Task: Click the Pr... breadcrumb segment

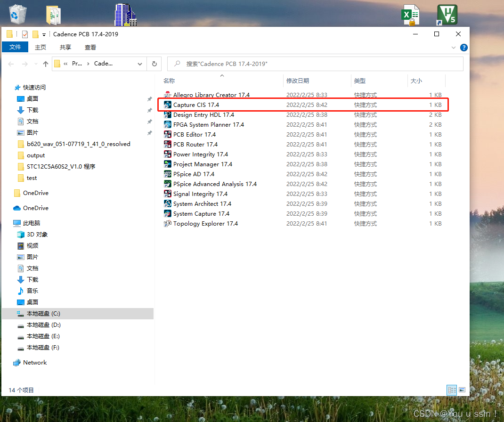Action: (77, 64)
